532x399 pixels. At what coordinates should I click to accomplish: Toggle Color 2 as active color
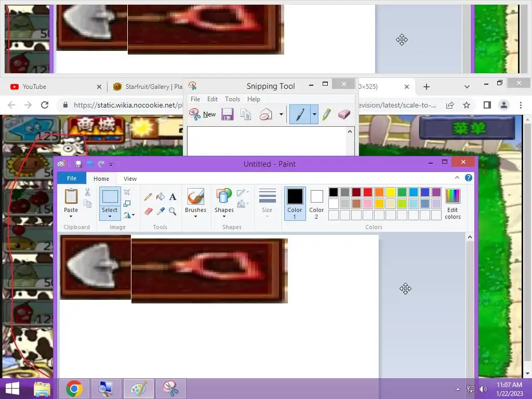coord(316,203)
